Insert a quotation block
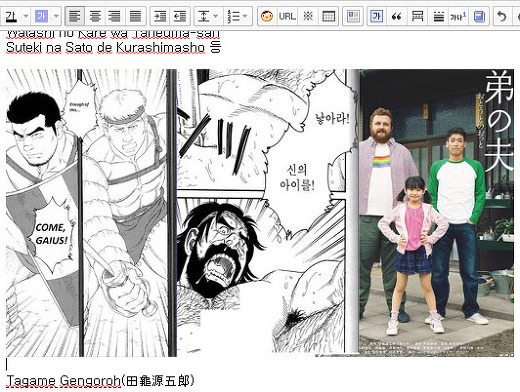The height and width of the screenshot is (392, 520). tap(396, 16)
